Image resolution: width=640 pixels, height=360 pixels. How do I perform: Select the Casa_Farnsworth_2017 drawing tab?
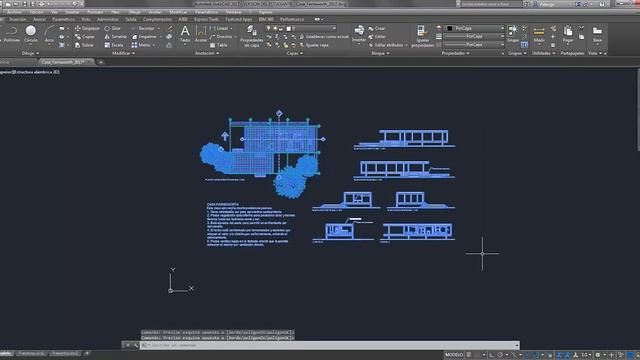[x=64, y=62]
